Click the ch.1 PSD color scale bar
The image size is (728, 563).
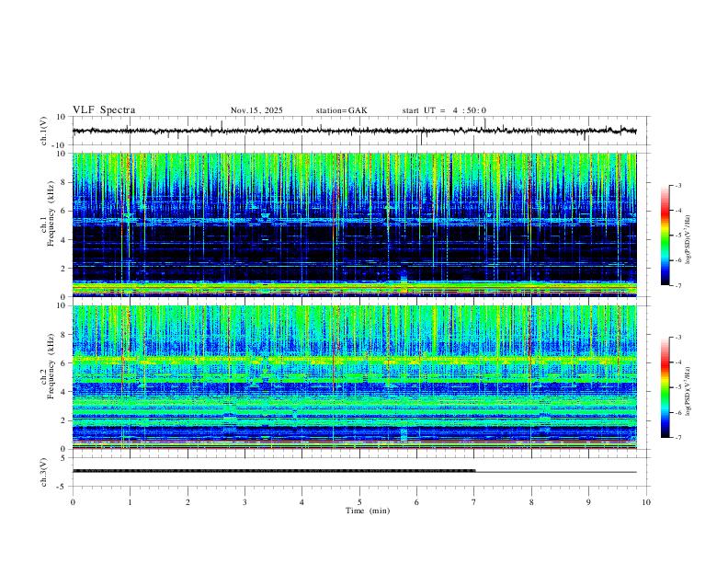(665, 236)
